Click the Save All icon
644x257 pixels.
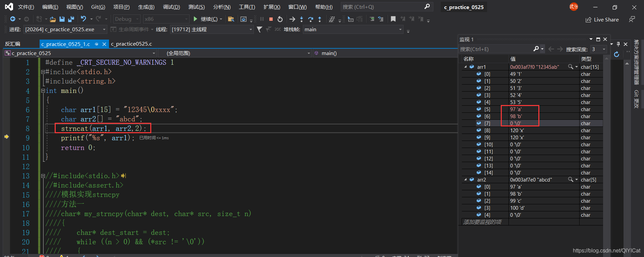(71, 19)
